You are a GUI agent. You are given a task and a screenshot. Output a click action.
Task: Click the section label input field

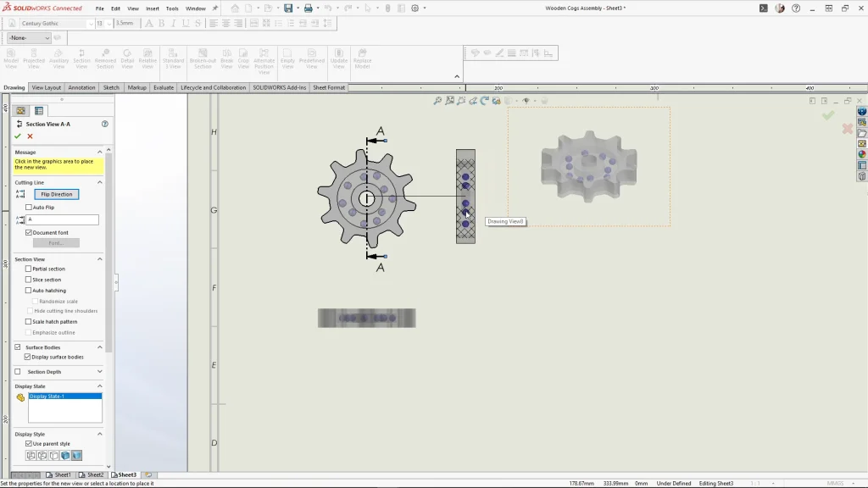(x=64, y=219)
